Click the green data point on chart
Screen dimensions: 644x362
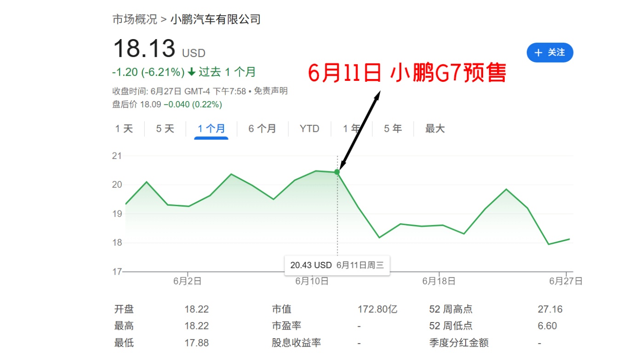point(337,172)
